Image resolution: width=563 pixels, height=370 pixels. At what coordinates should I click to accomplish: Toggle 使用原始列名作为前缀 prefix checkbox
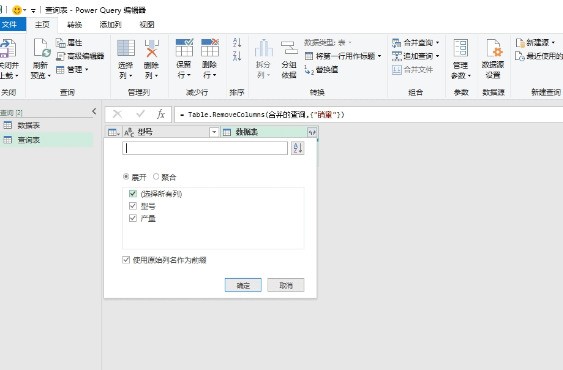coord(126,260)
